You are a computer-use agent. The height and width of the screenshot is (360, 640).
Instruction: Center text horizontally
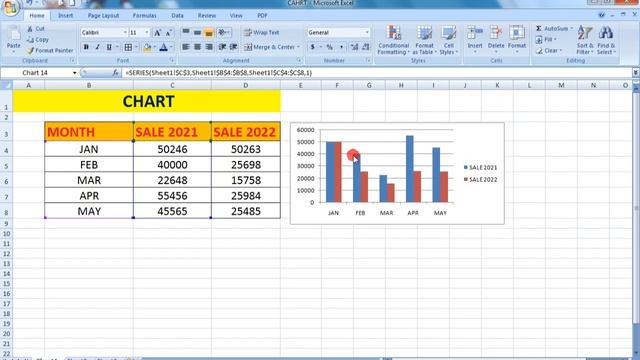point(197,47)
